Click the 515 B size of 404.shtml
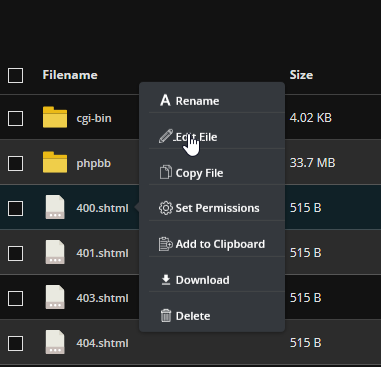Image resolution: width=381 pixels, height=367 pixels. [305, 343]
